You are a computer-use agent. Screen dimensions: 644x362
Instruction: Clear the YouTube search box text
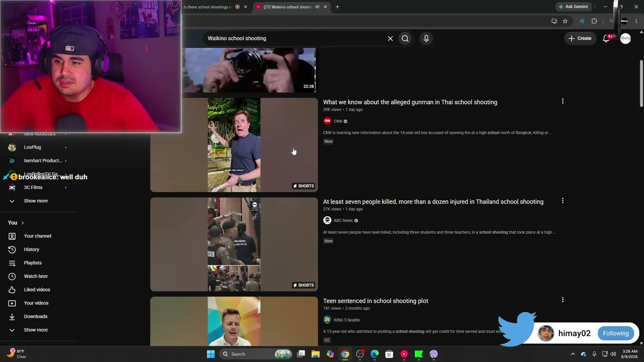pyautogui.click(x=390, y=38)
